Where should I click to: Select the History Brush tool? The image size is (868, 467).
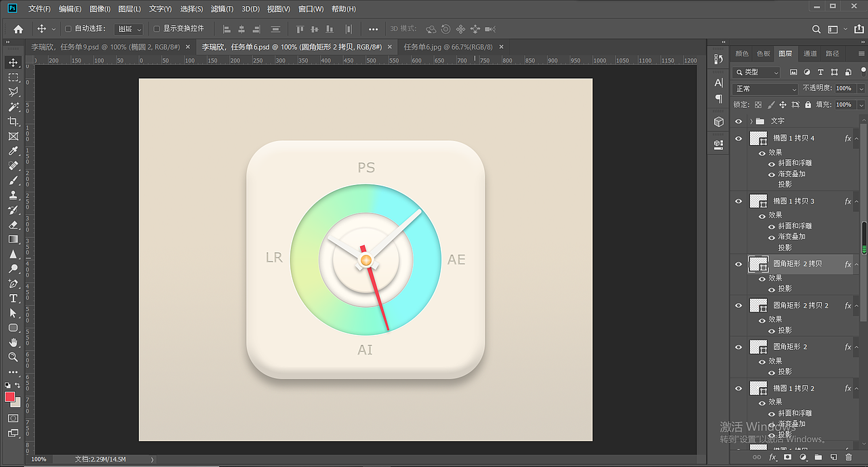(13, 210)
